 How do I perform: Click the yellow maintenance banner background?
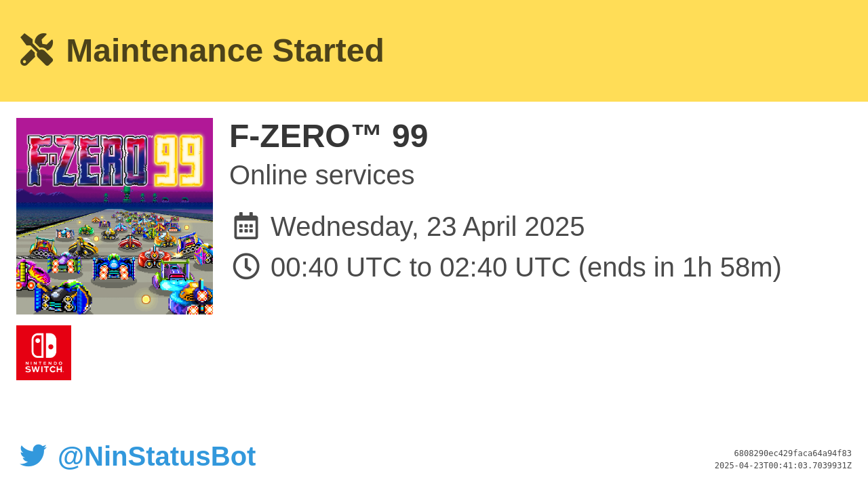coord(610,51)
